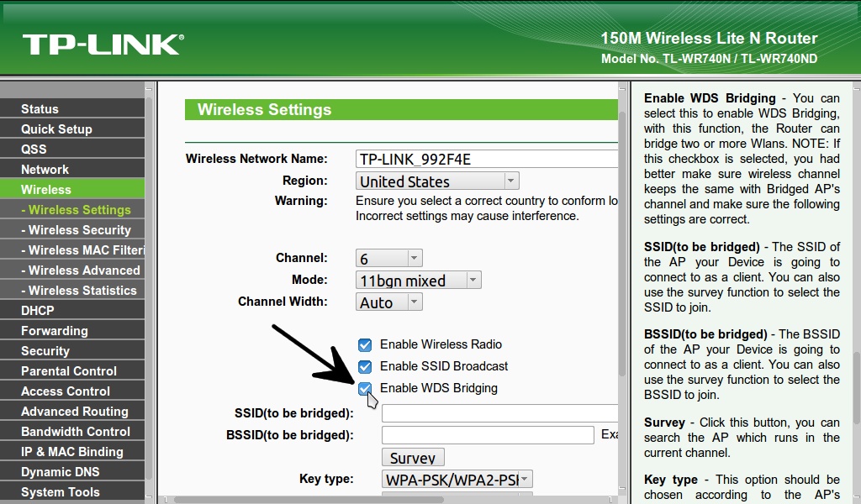Image resolution: width=861 pixels, height=504 pixels.
Task: Toggle the Enable WDS Bridging checkbox
Action: 365,388
